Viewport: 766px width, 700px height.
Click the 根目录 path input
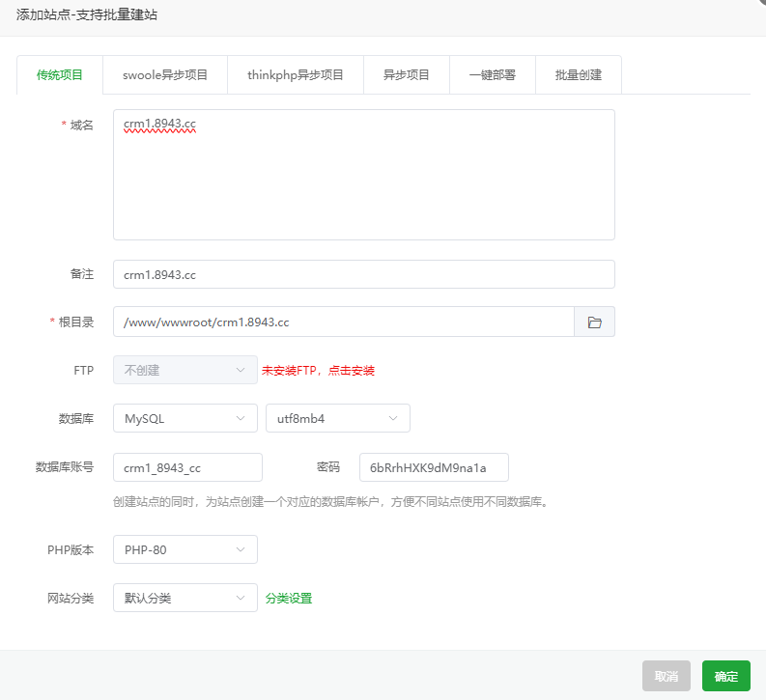(x=344, y=322)
